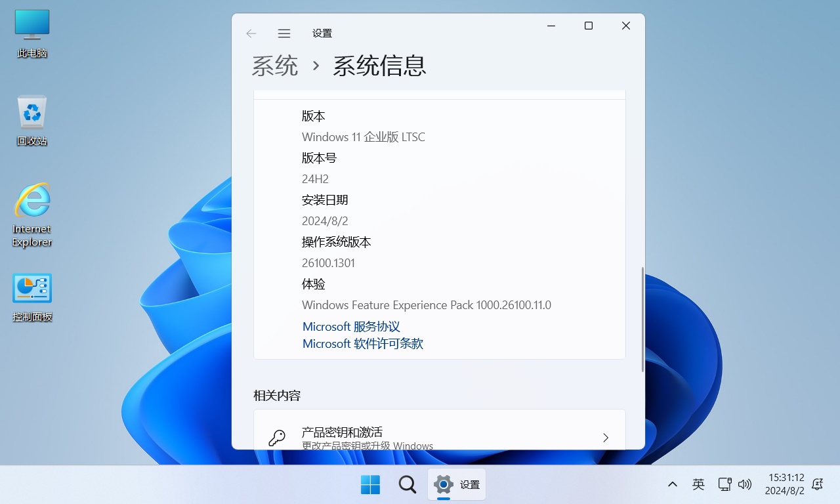The image size is (840, 504).
Task: Open the Microsoft 服务协议 link
Action: click(x=351, y=326)
